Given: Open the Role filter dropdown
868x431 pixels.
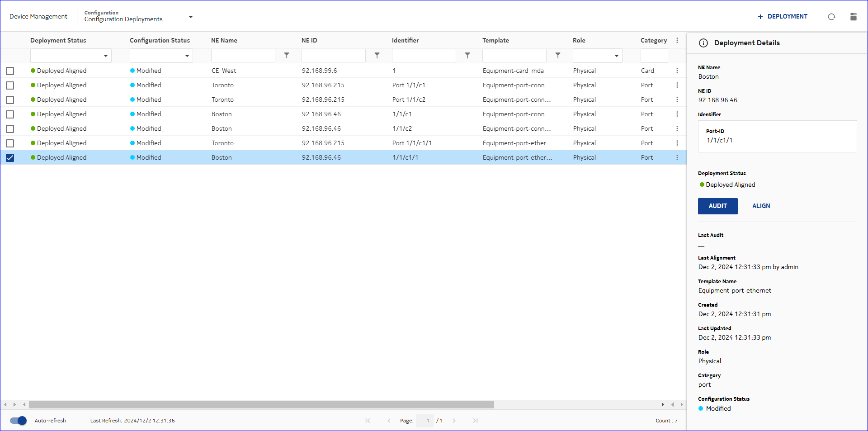Looking at the screenshot, I should 616,56.
